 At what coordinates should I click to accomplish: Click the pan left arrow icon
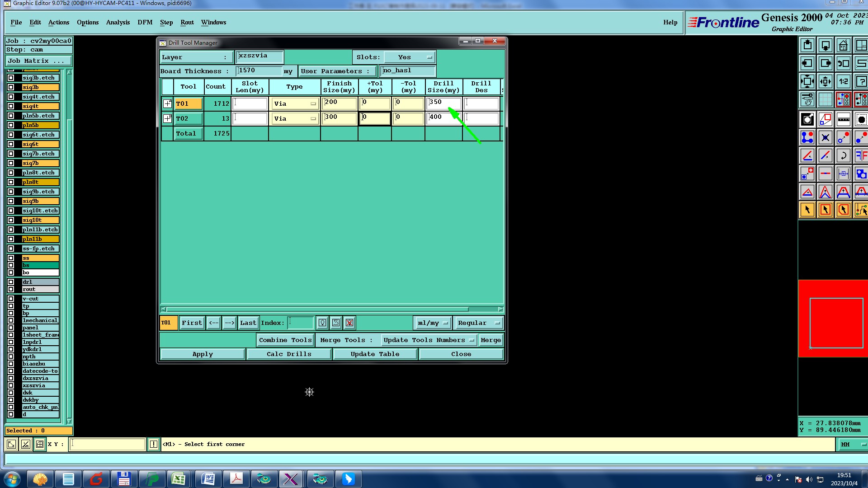coord(807,63)
